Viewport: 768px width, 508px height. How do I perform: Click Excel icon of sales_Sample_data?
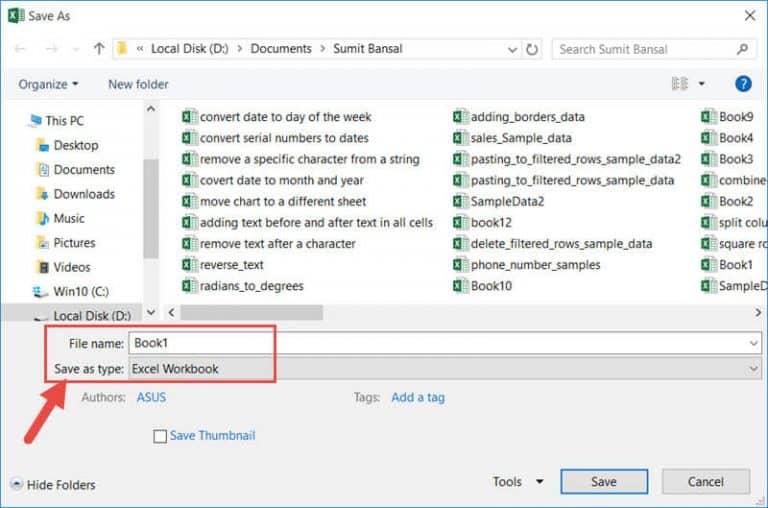[460, 138]
